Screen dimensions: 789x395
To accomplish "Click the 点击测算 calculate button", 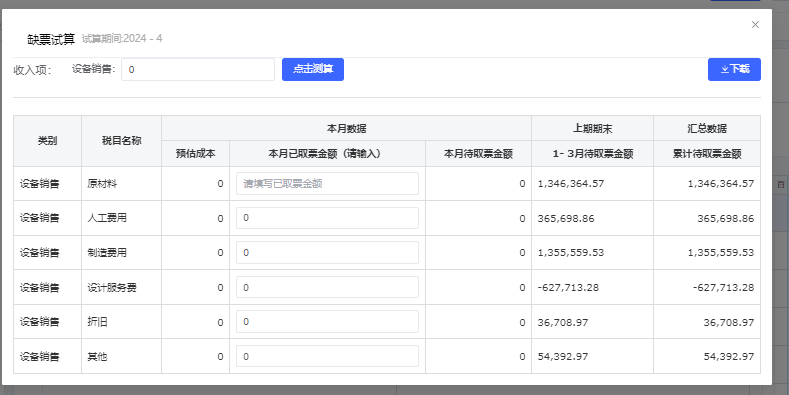I will tap(312, 69).
